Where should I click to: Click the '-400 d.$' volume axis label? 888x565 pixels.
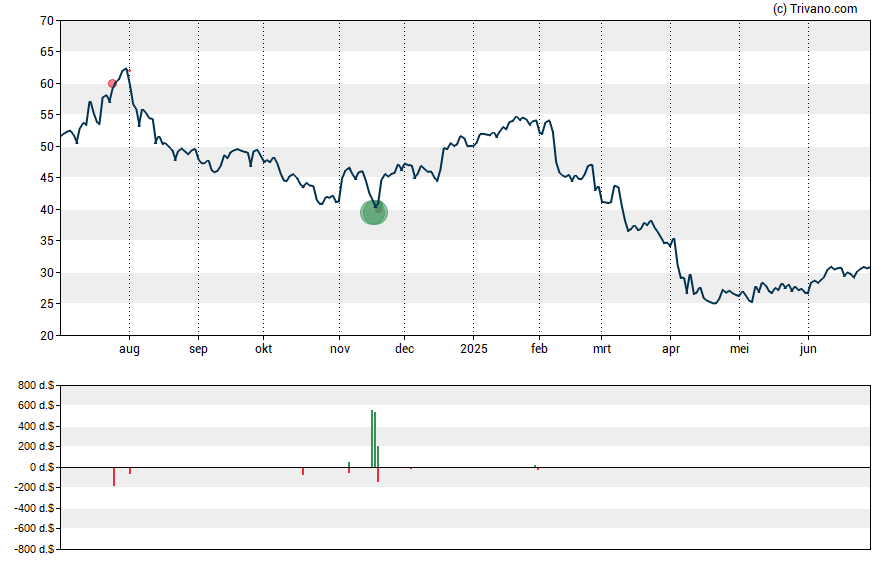click(34, 508)
